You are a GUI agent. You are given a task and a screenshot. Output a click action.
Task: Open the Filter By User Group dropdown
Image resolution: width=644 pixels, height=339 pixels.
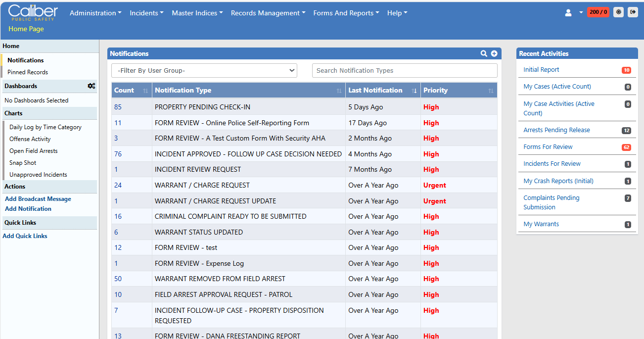[204, 71]
